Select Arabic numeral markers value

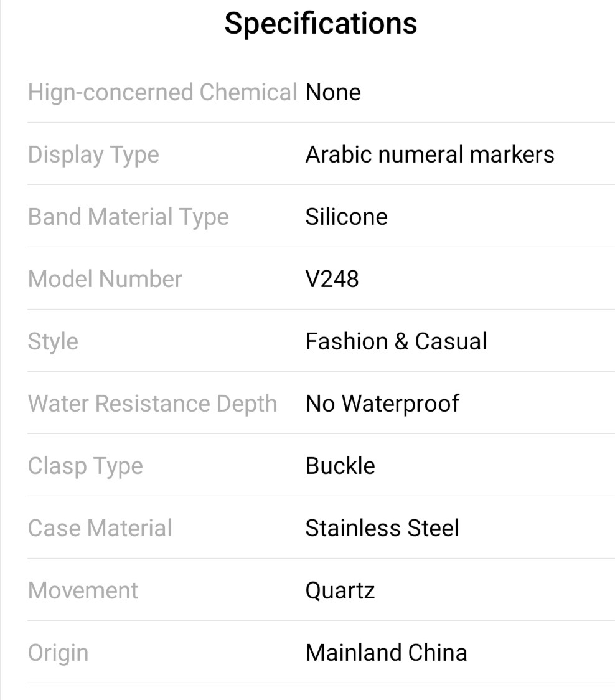[430, 154]
